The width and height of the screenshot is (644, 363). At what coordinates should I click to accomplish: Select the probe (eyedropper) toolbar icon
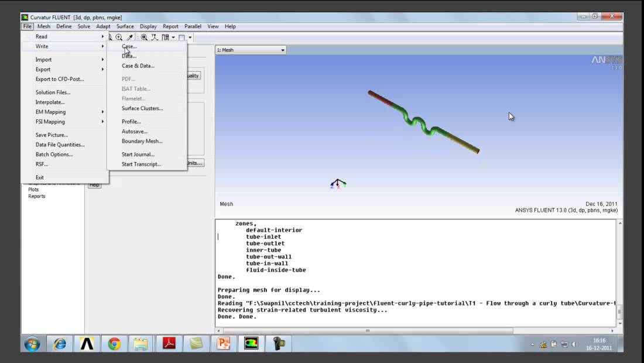pyautogui.click(x=130, y=37)
